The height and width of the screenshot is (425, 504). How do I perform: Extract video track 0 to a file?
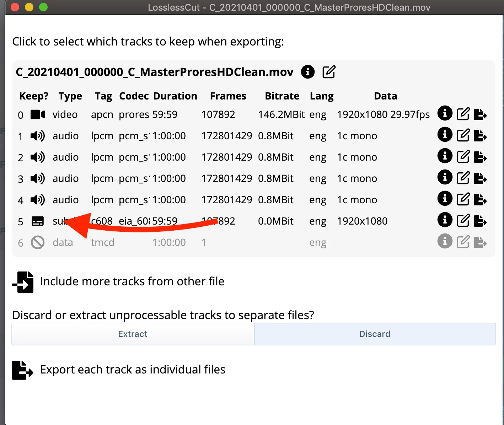click(x=480, y=114)
